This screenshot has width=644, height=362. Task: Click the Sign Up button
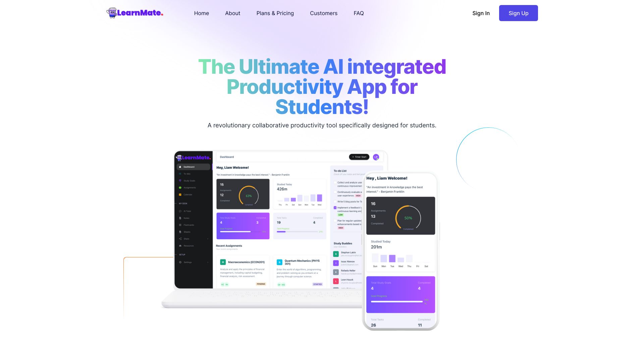pyautogui.click(x=518, y=13)
